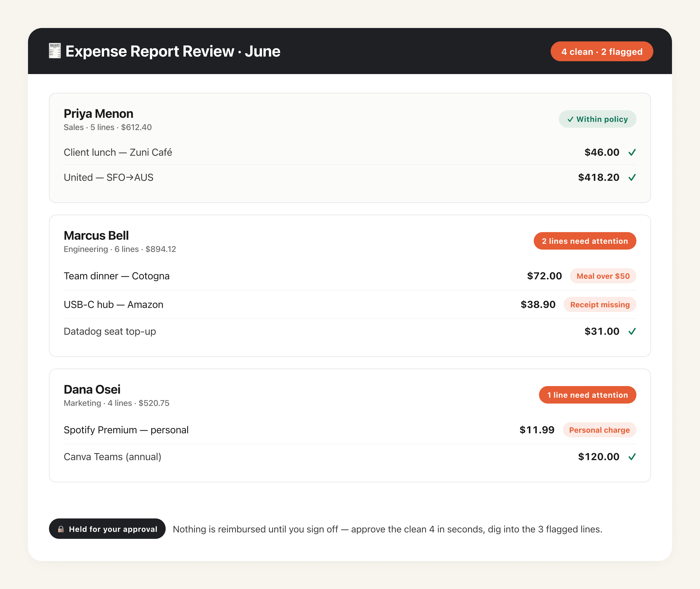Click the 'Held for your approval' button
The height and width of the screenshot is (589, 700).
107,529
